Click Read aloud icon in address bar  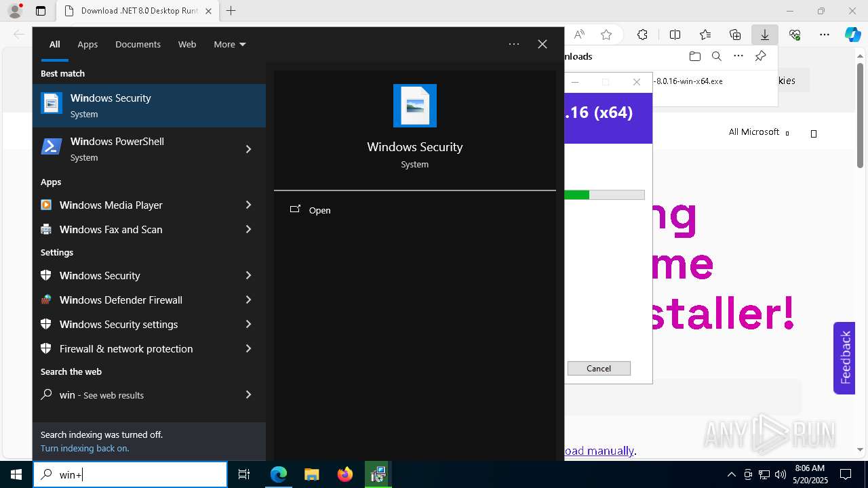[x=579, y=35]
